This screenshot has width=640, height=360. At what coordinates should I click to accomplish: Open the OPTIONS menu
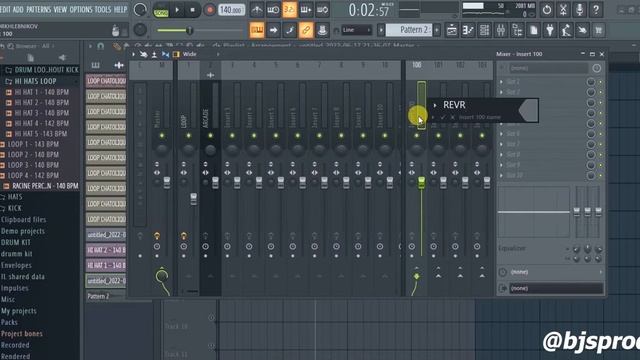coord(81,9)
